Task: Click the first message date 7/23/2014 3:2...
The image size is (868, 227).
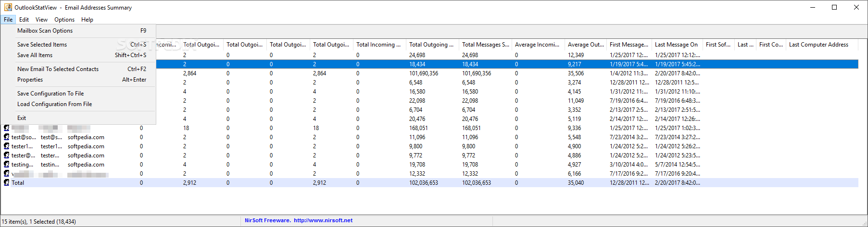Action: [629, 137]
